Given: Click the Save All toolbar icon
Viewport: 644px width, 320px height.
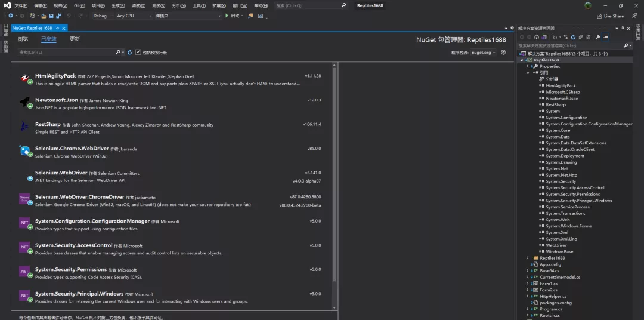Looking at the screenshot, I should click(58, 16).
